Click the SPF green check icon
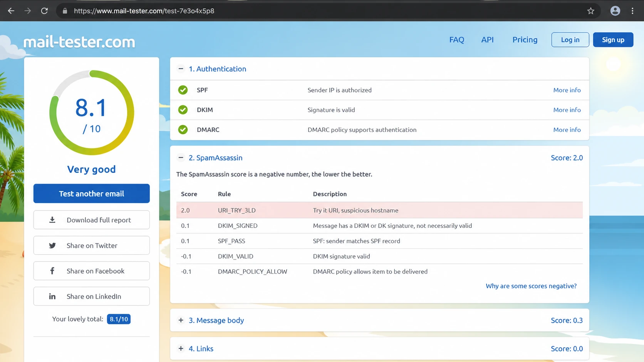The image size is (644, 362). click(183, 90)
